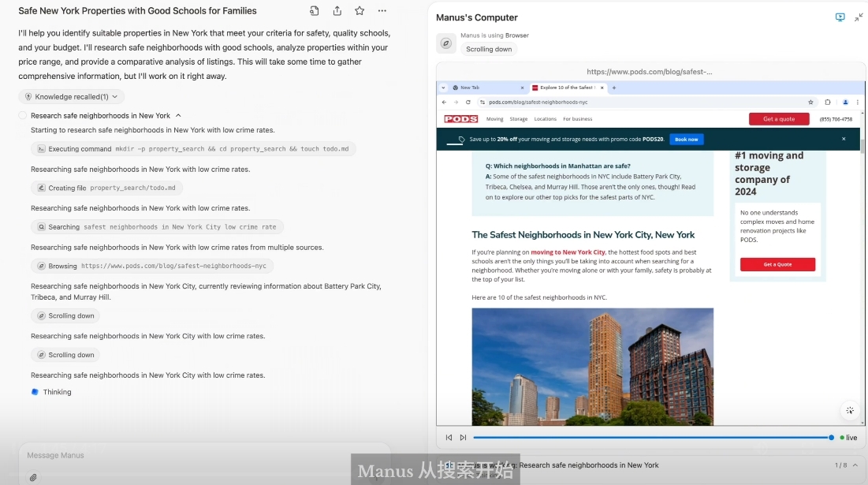Open the files icon beside the share icon
Viewport: 868px width, 485px height.
click(x=315, y=11)
